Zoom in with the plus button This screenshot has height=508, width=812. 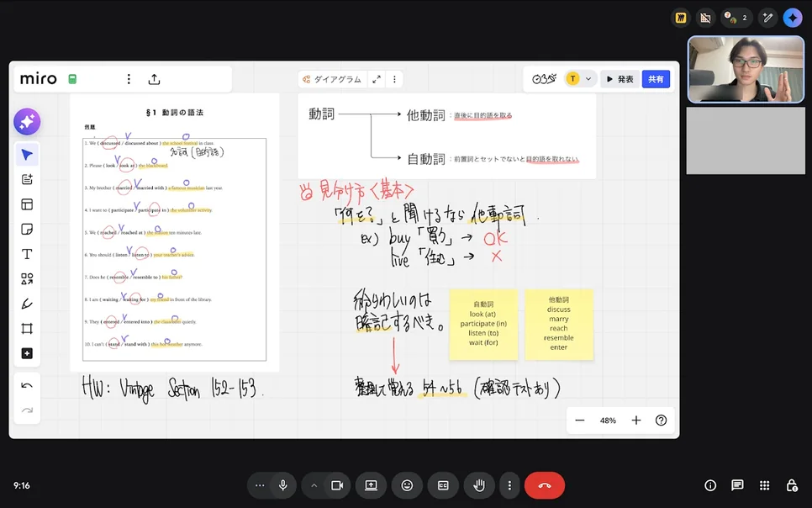[x=636, y=421]
